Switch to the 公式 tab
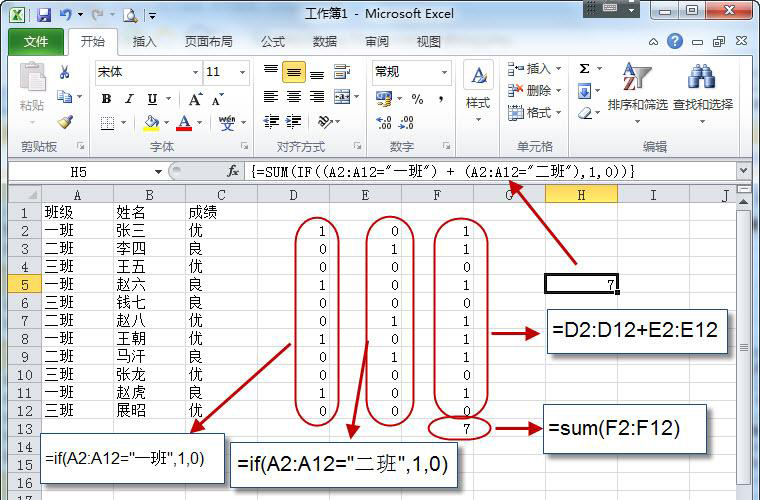Viewport: 760px width, 500px height. point(273,42)
